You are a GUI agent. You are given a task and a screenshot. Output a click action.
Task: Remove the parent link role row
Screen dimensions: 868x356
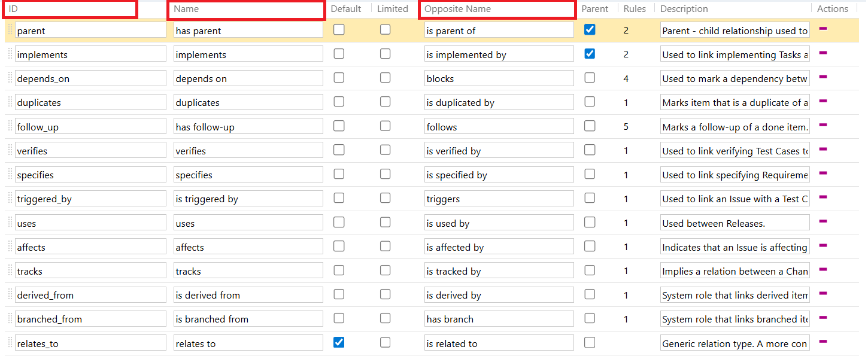(823, 28)
